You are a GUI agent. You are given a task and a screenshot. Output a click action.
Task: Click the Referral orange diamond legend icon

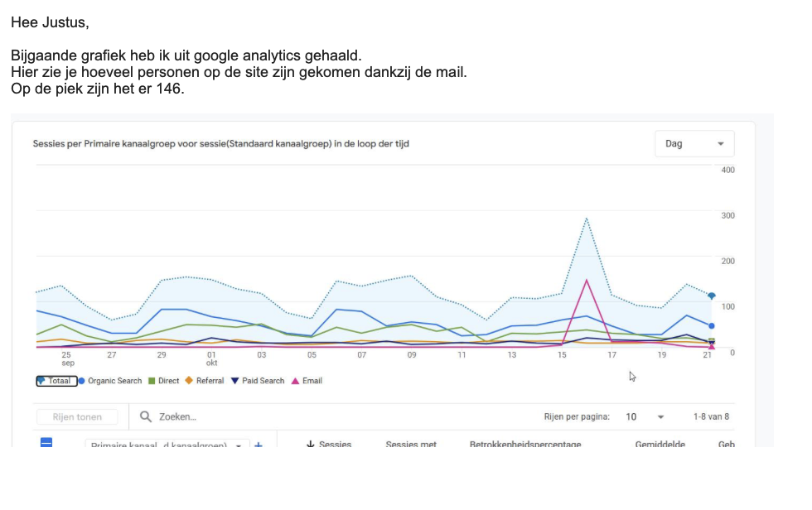click(x=189, y=381)
